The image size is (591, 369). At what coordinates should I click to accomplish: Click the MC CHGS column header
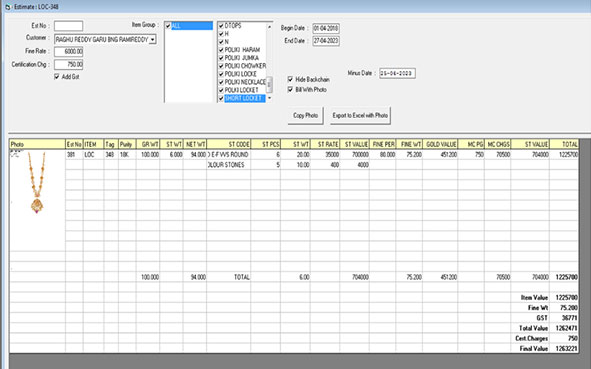(x=498, y=144)
